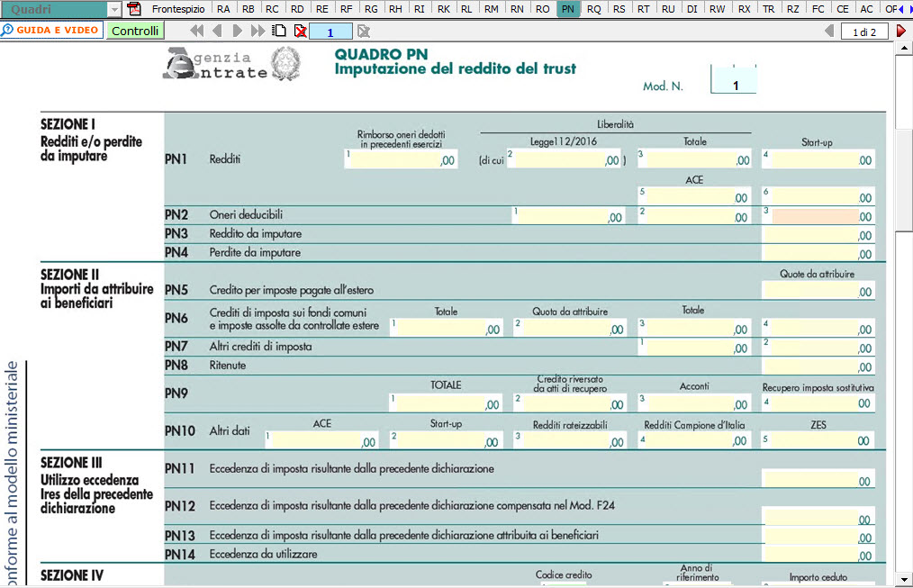Click the Controlli button

coord(135,31)
